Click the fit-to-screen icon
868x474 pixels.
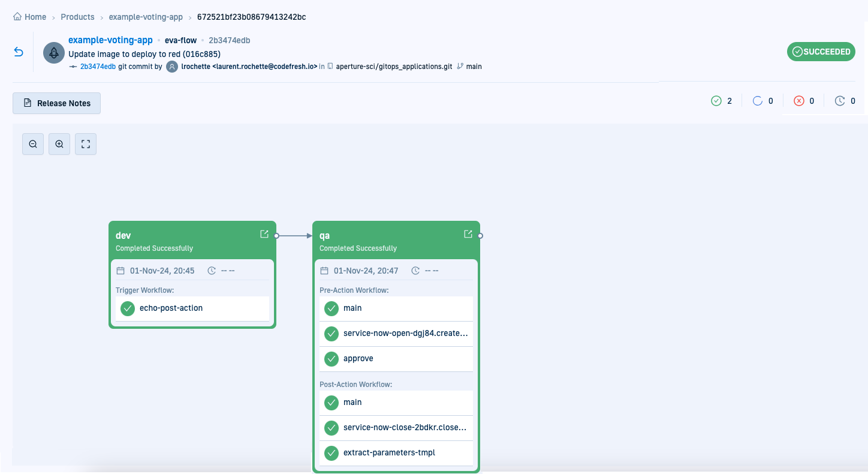point(86,144)
